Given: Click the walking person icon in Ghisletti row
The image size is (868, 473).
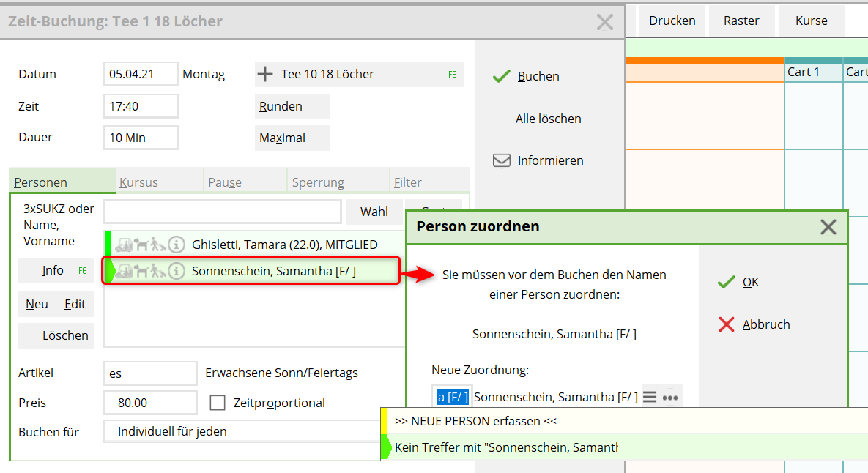Looking at the screenshot, I should [157, 244].
